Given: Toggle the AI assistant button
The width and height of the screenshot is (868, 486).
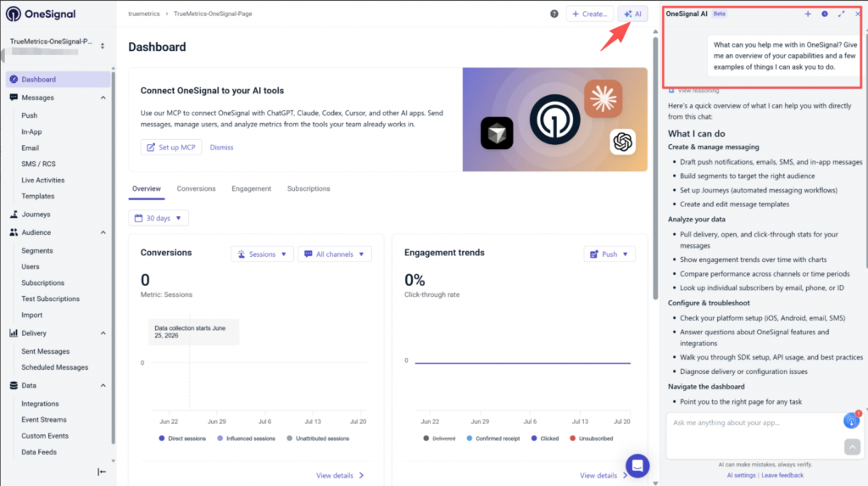Looking at the screenshot, I should pyautogui.click(x=632, y=14).
